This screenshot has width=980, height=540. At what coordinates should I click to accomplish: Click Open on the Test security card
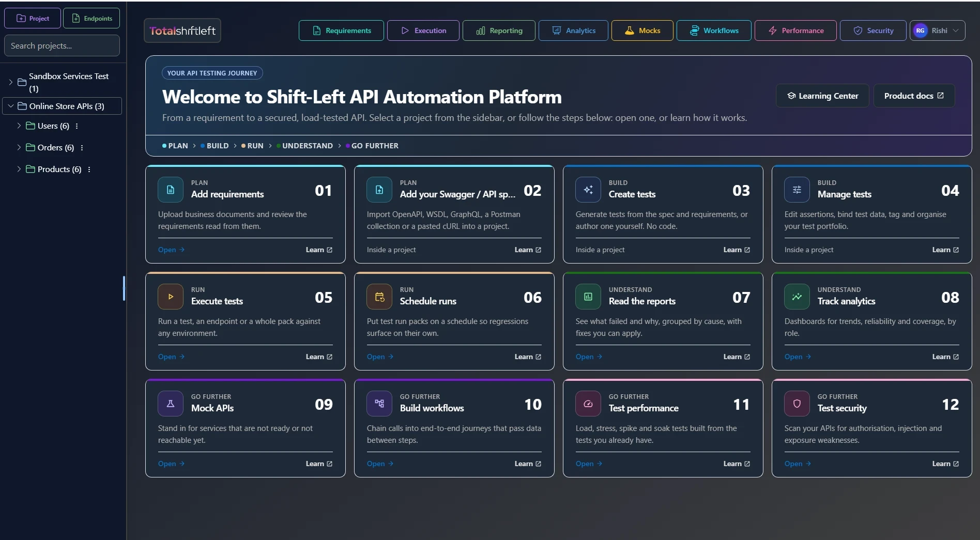click(x=798, y=464)
